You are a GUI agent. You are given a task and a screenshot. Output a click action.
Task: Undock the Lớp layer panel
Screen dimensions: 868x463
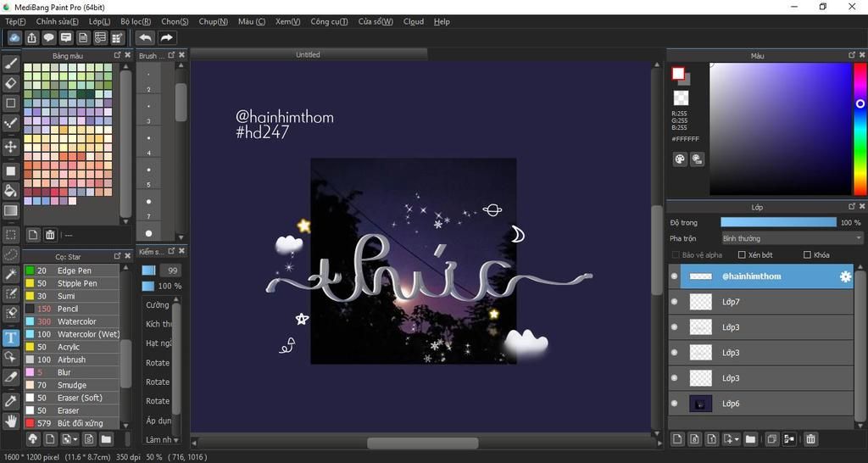click(x=852, y=207)
